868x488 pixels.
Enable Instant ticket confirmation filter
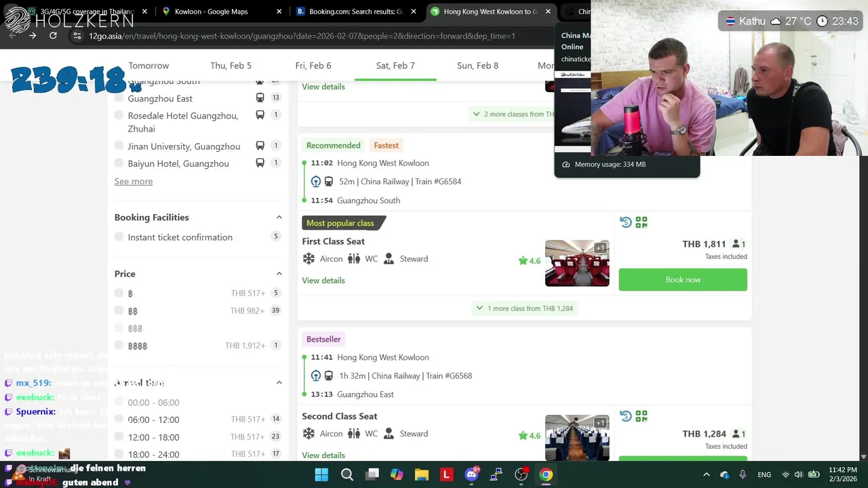(x=119, y=237)
